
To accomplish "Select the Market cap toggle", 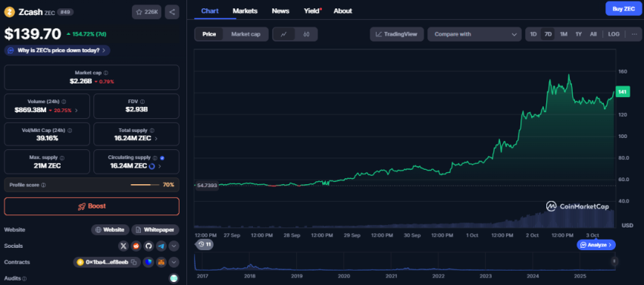I will (x=245, y=34).
